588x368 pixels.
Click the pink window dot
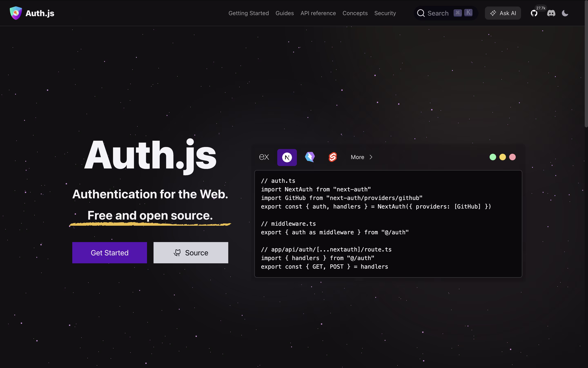click(x=512, y=157)
